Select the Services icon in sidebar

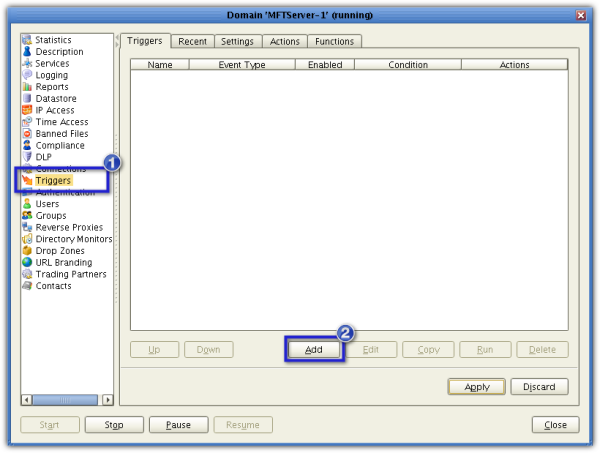coord(27,63)
